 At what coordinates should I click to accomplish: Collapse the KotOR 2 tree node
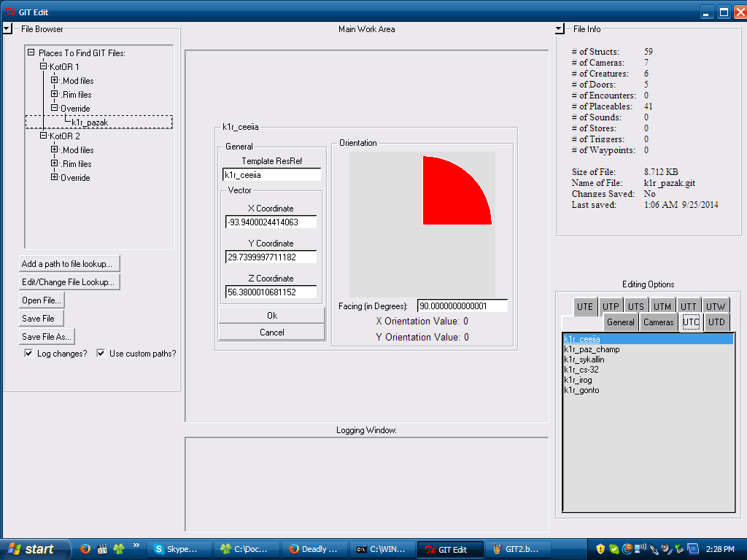coord(43,136)
